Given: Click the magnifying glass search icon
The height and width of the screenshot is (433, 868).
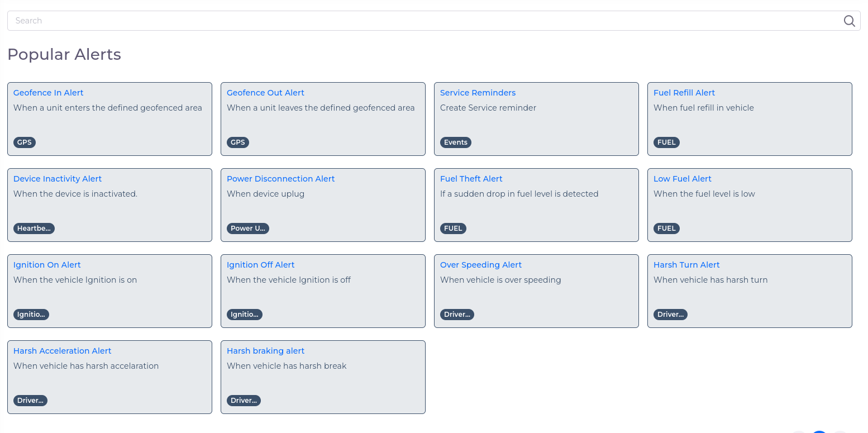Looking at the screenshot, I should (x=849, y=21).
